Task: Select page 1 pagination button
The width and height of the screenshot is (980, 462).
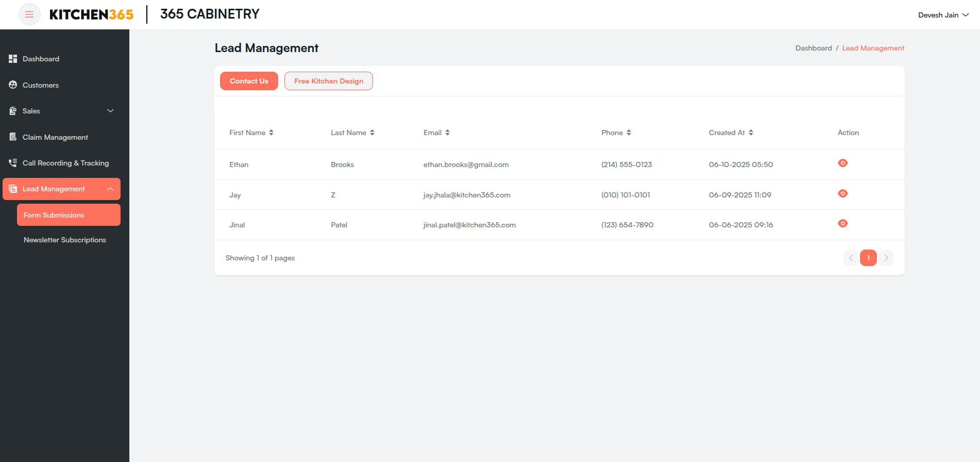Action: point(868,258)
